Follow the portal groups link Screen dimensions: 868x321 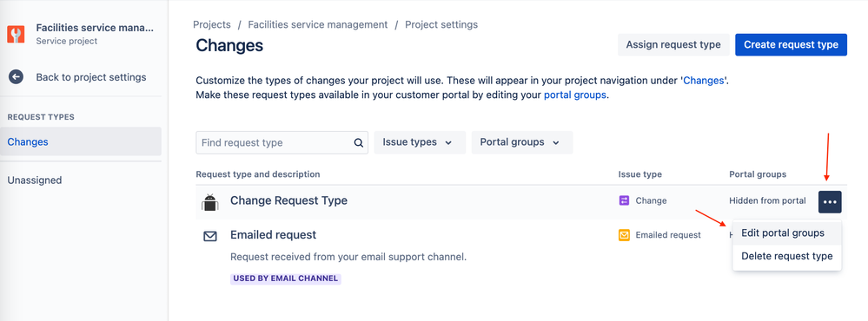click(575, 95)
